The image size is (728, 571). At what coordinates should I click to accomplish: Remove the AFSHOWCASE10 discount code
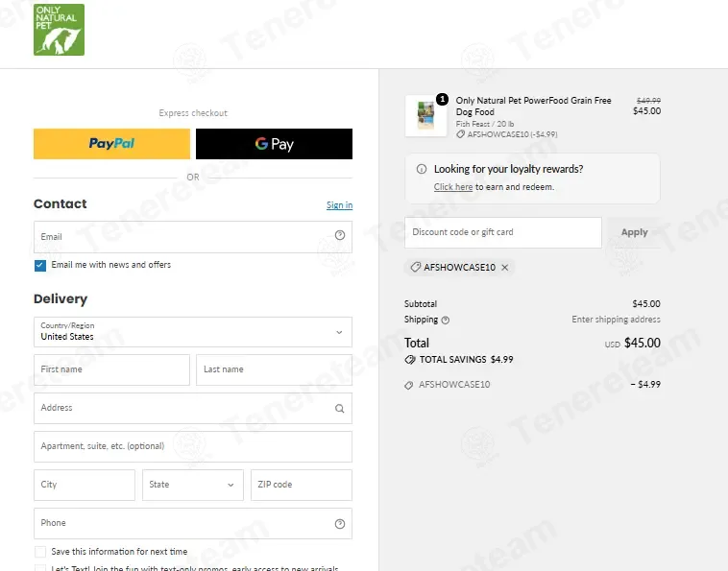(x=505, y=267)
